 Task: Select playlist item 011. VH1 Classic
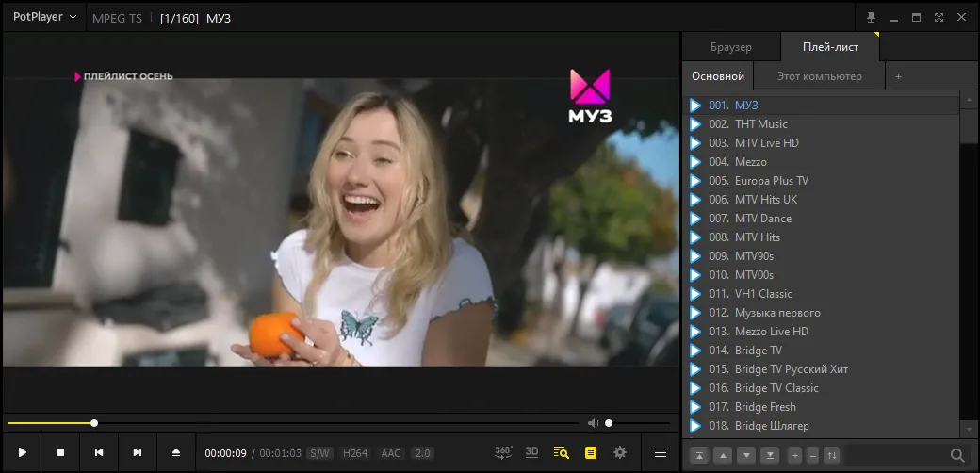(x=821, y=294)
